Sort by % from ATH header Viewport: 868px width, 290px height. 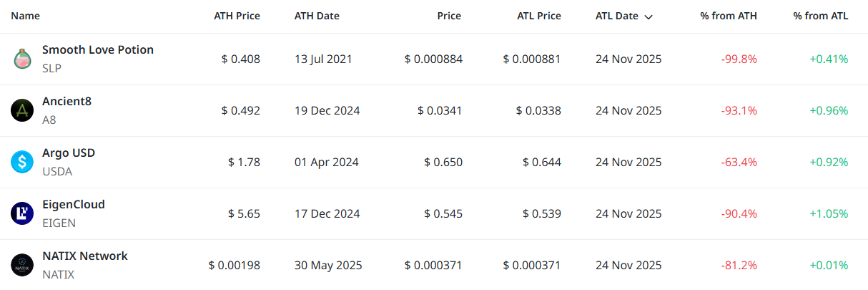729,16
